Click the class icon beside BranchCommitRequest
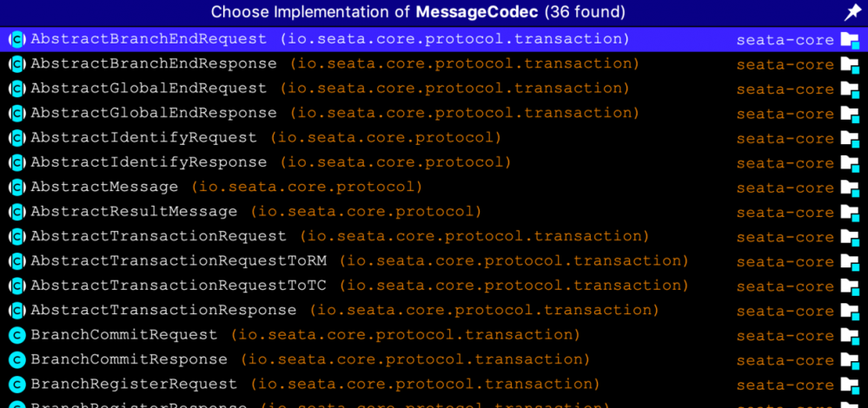The width and height of the screenshot is (868, 408). pyautogui.click(x=17, y=335)
